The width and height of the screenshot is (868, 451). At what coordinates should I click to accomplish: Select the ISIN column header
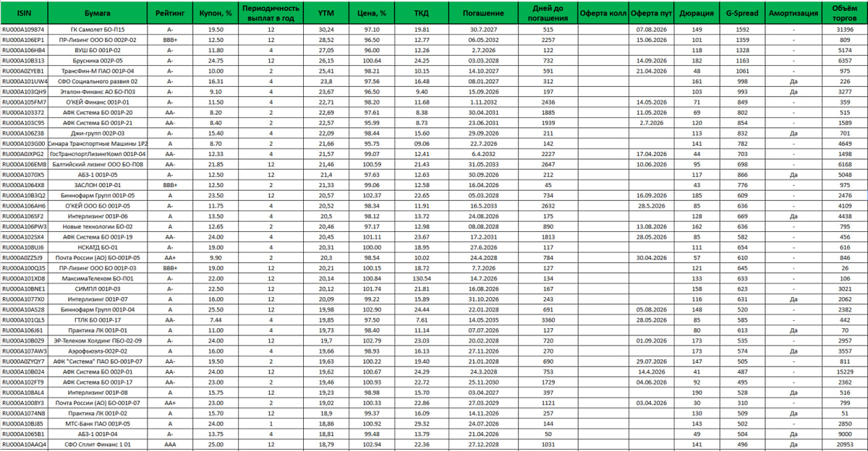[25, 13]
